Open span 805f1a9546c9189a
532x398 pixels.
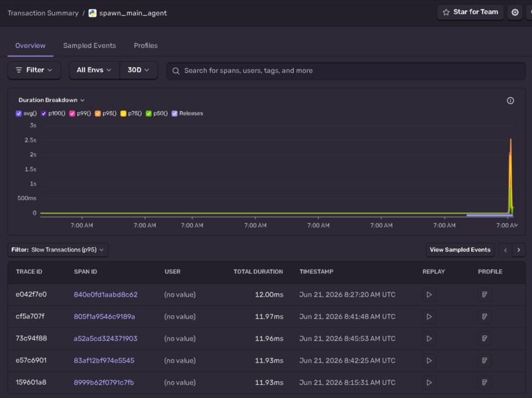pyautogui.click(x=104, y=317)
